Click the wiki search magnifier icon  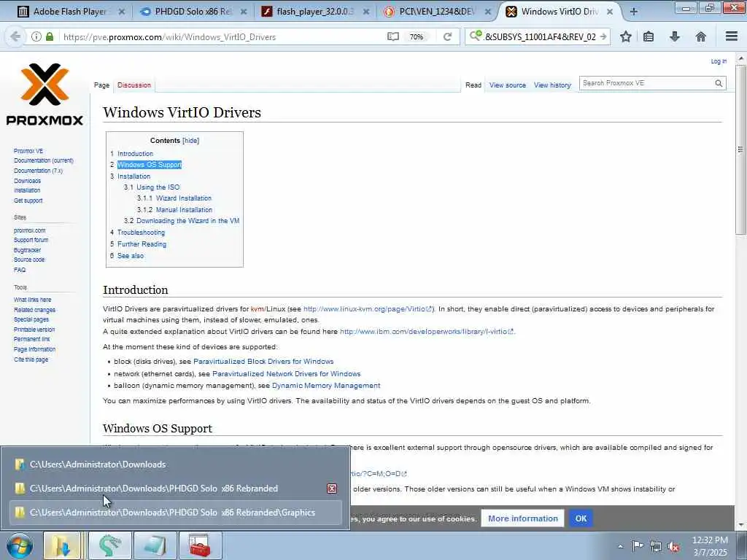pyautogui.click(x=719, y=83)
